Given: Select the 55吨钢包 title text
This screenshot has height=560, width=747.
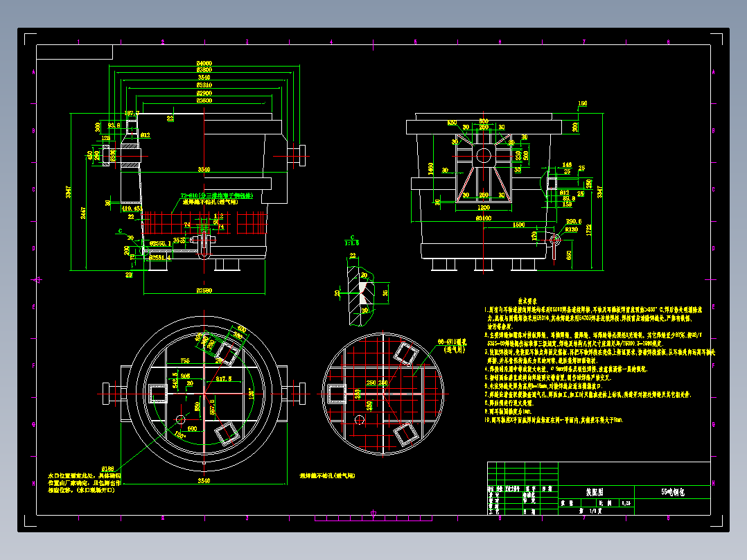Looking at the screenshot, I should point(672,492).
